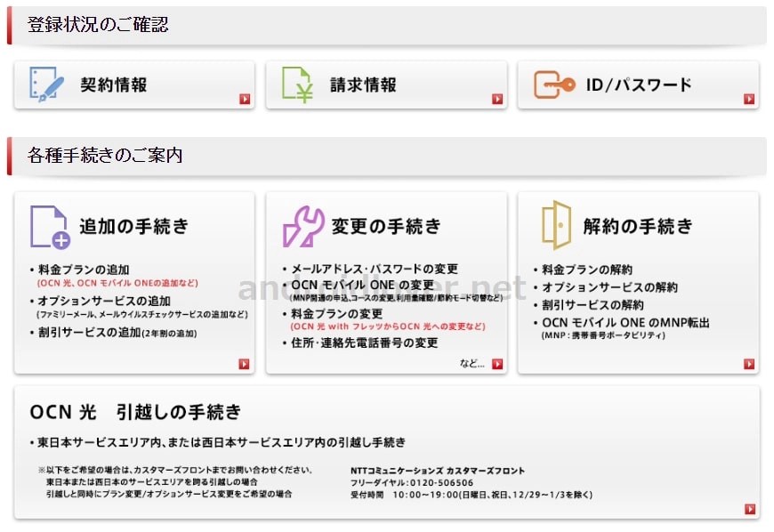
Task: Open 契約情報 contract information
Action: click(134, 85)
